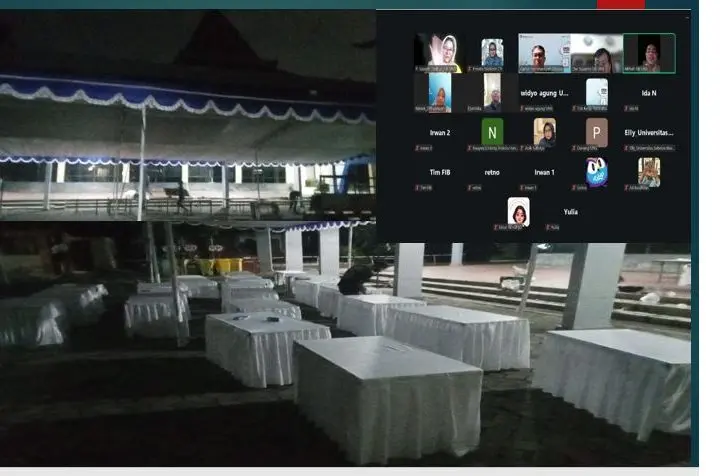
Task: Click the muted mic icon under widyo agung
Action: [x=522, y=109]
